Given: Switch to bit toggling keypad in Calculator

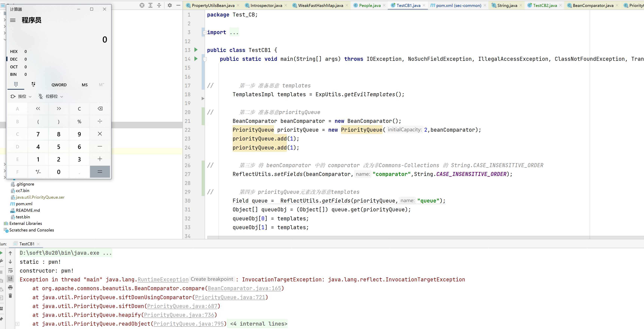Looking at the screenshot, I should pos(33,84).
